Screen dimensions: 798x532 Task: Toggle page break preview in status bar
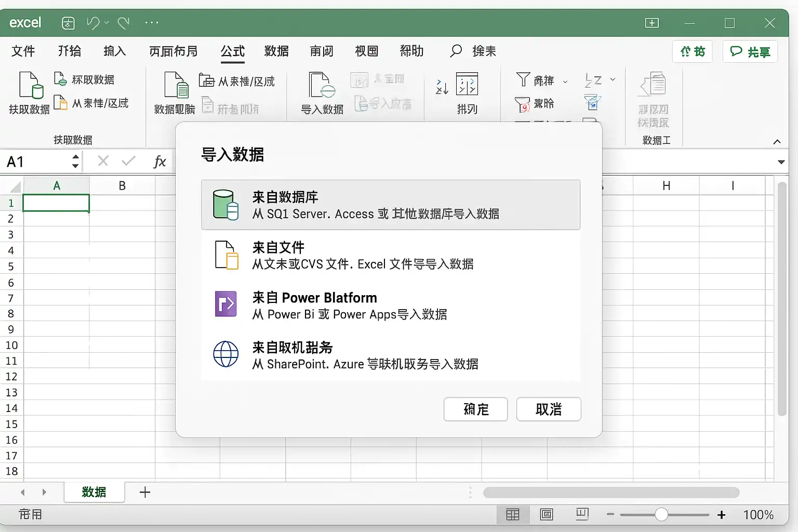[582, 514]
